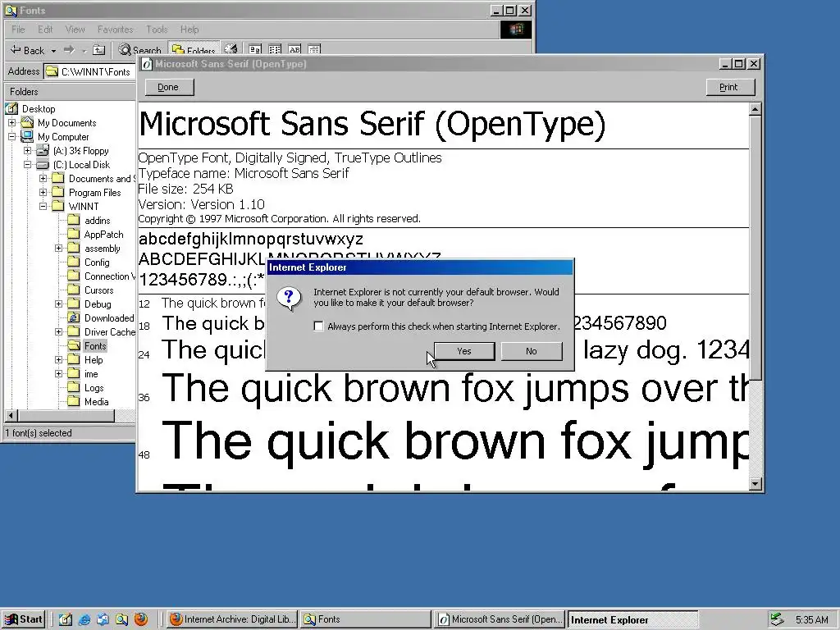Click Print in the font viewer window
The width and height of the screenshot is (840, 630).
click(729, 87)
